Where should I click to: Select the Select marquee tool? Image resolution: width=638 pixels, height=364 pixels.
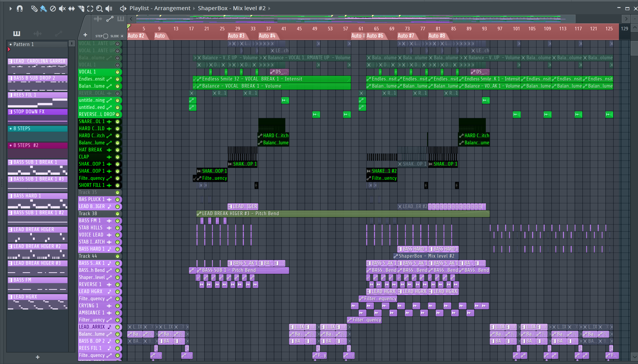(x=90, y=8)
